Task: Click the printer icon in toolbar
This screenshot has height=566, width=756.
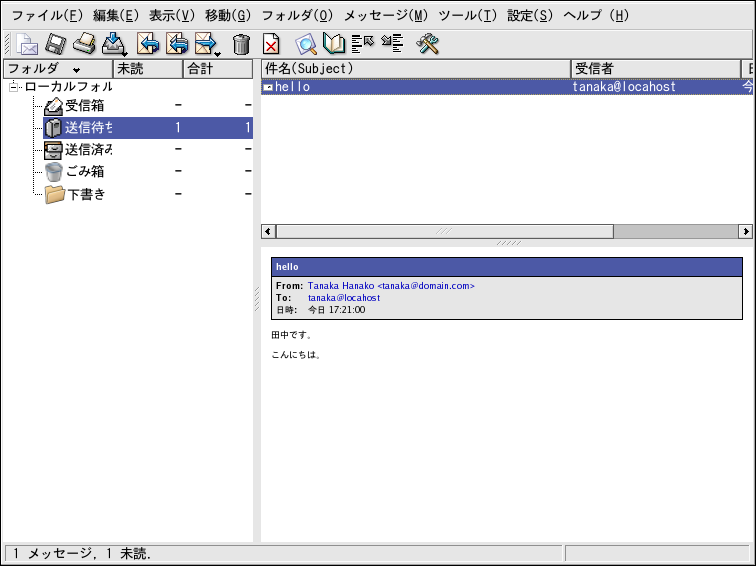Action: point(85,44)
